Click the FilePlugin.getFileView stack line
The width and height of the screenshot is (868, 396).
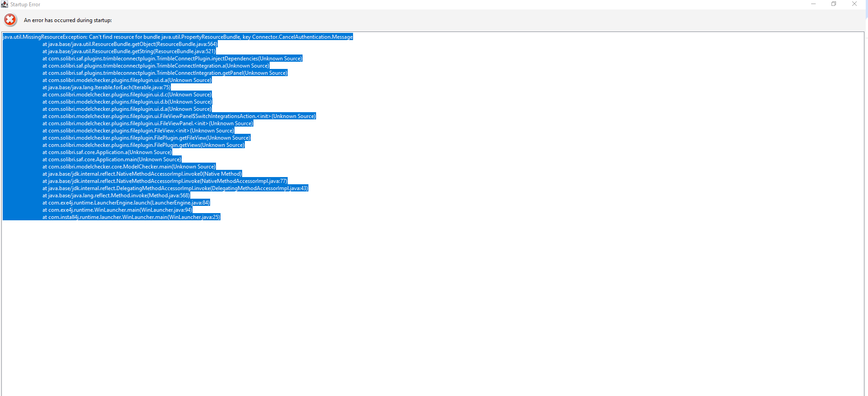[146, 138]
